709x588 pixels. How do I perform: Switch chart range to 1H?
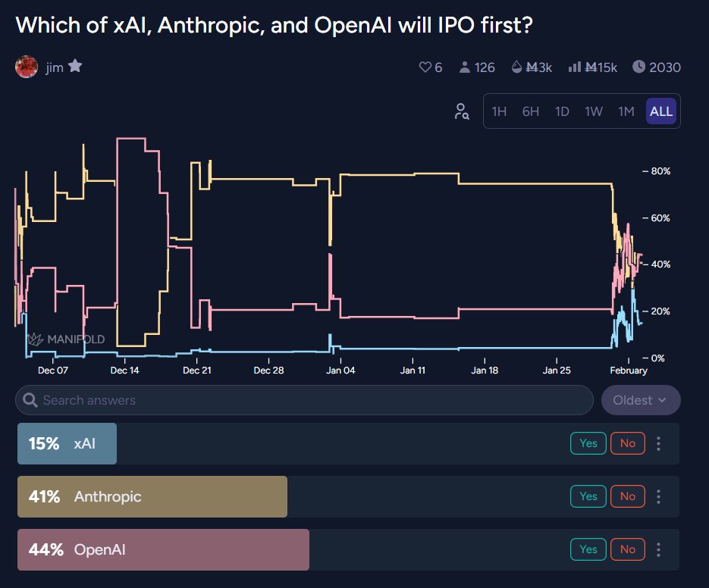[x=499, y=111]
